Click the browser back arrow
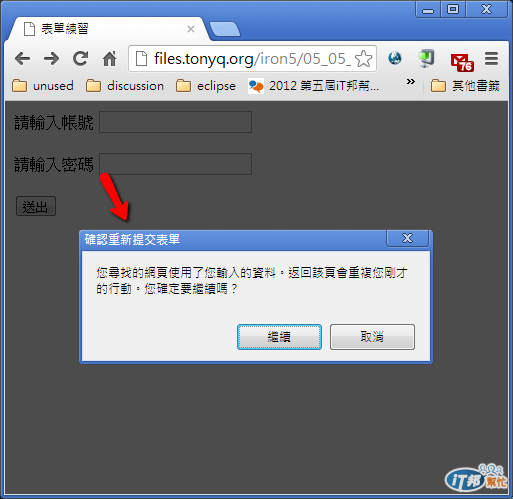 coord(22,59)
